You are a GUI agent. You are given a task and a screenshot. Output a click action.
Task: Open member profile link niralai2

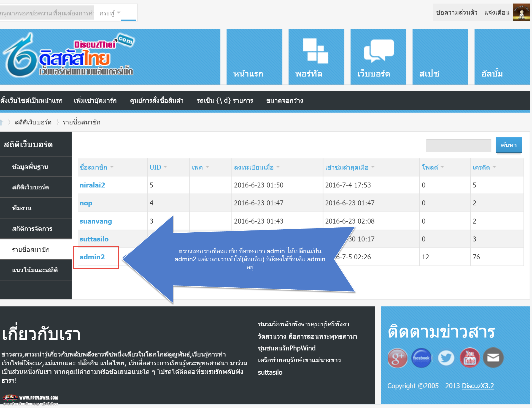pyautogui.click(x=92, y=185)
